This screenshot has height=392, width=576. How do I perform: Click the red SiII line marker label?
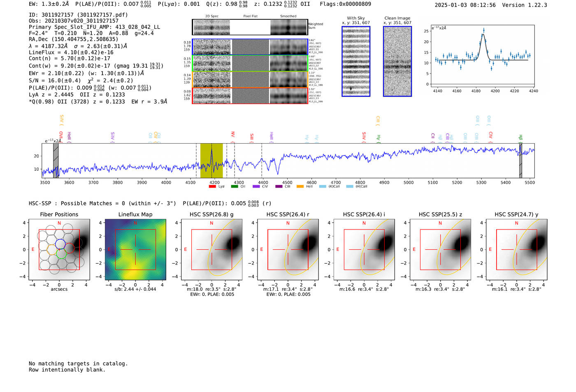coord(252,137)
